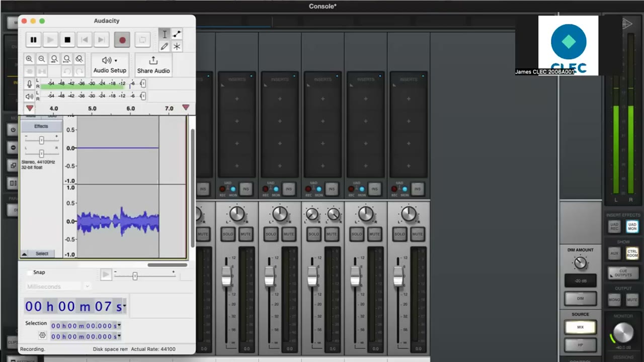Zoom out of the Audacity waveform
This screenshot has width=644, height=362.
point(42,59)
